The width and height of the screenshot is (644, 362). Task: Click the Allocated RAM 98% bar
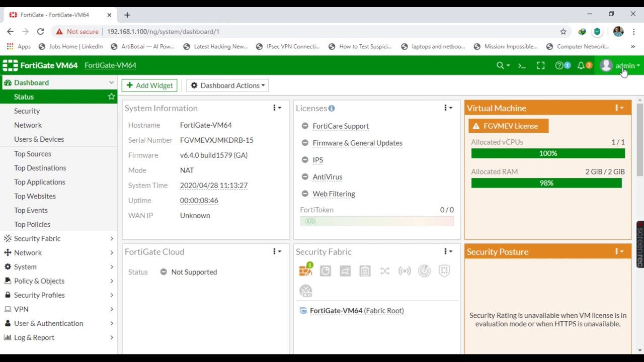[546, 183]
